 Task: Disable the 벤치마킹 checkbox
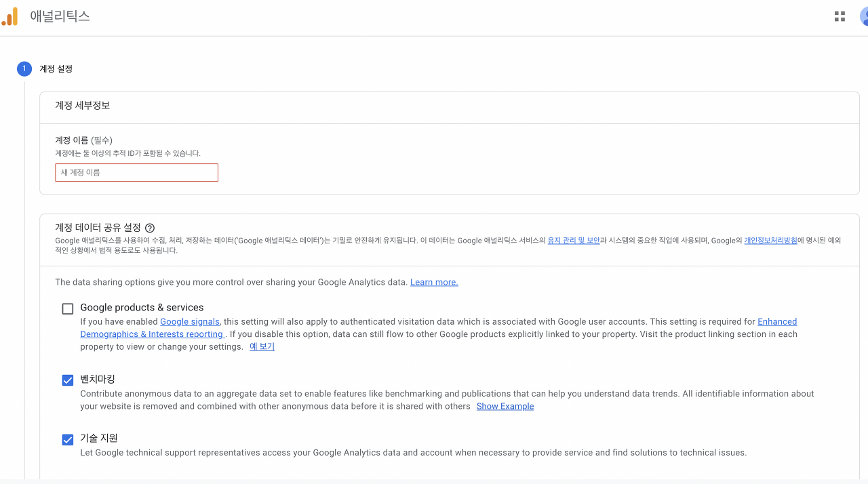(67, 380)
